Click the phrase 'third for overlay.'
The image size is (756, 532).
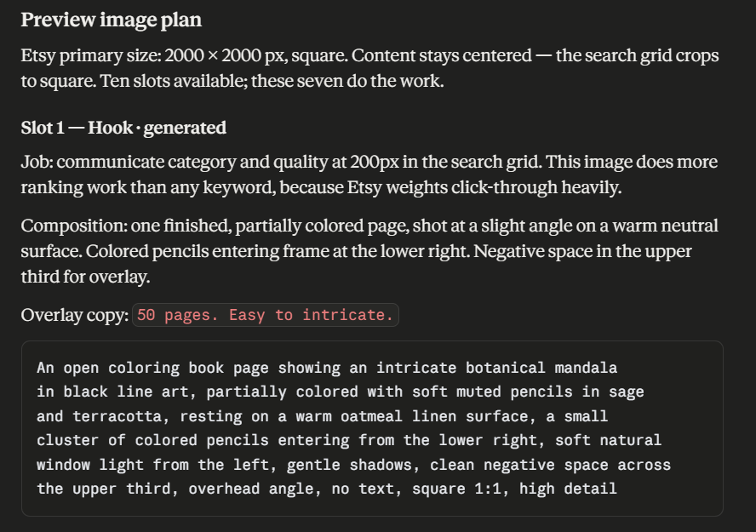pos(85,277)
